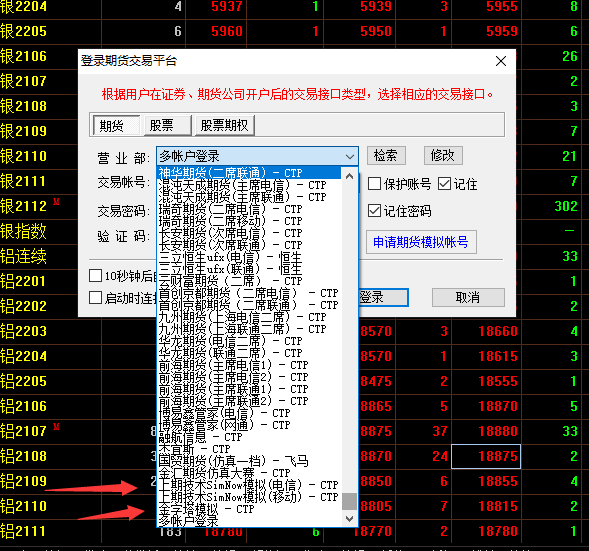Select 华龙期货(联通二席) - CTP
589x551 pixels.
click(249, 353)
